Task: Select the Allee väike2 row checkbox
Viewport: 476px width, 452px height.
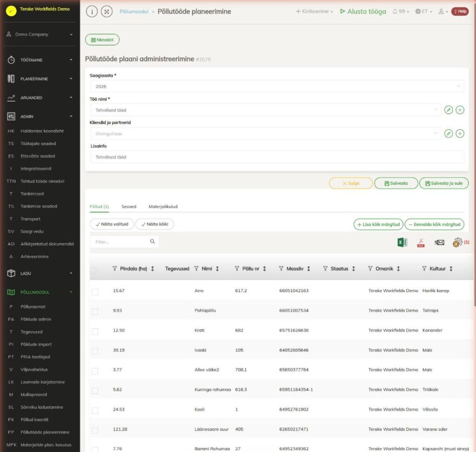Action: coord(95,371)
